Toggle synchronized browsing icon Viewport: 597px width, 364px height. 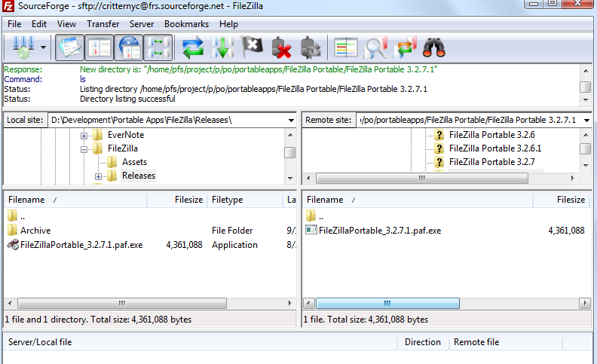(405, 48)
